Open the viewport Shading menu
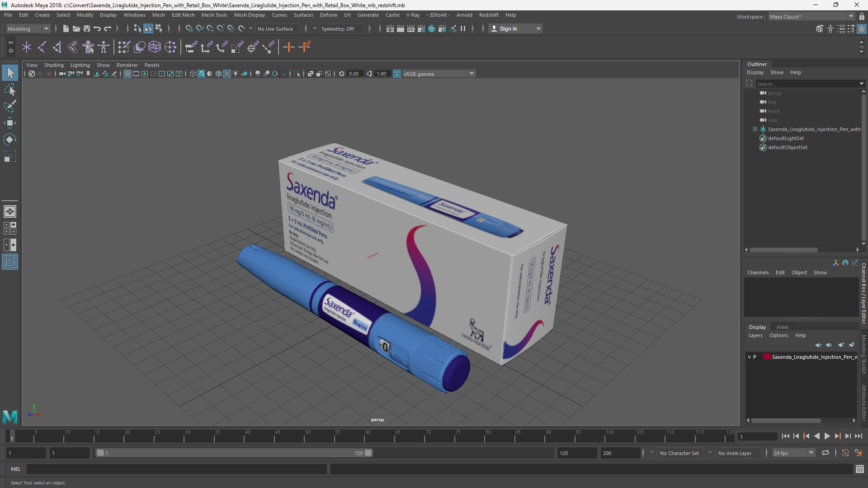 pos(54,65)
